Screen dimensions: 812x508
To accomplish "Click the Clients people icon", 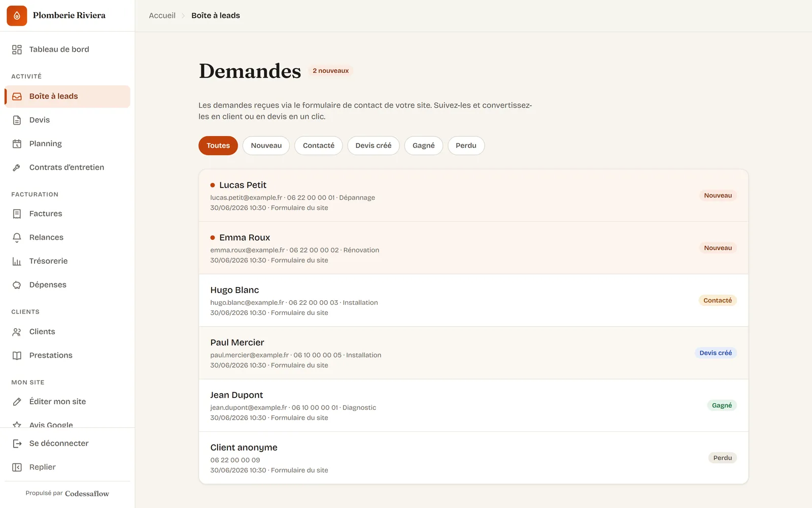I will [17, 332].
